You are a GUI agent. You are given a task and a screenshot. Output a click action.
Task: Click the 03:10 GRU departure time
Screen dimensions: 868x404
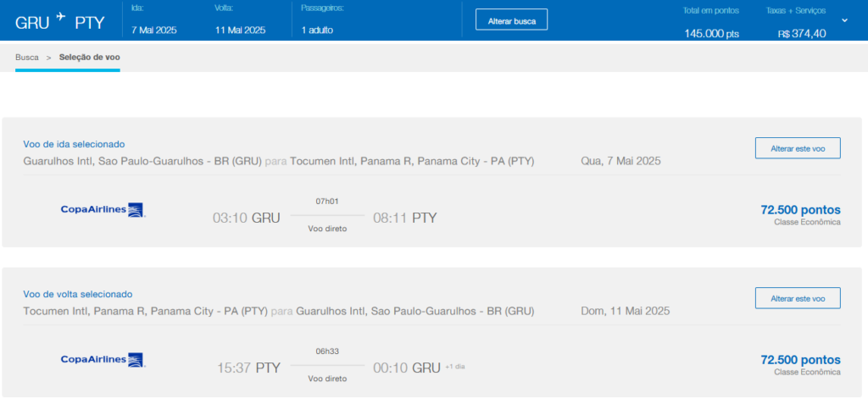click(246, 218)
